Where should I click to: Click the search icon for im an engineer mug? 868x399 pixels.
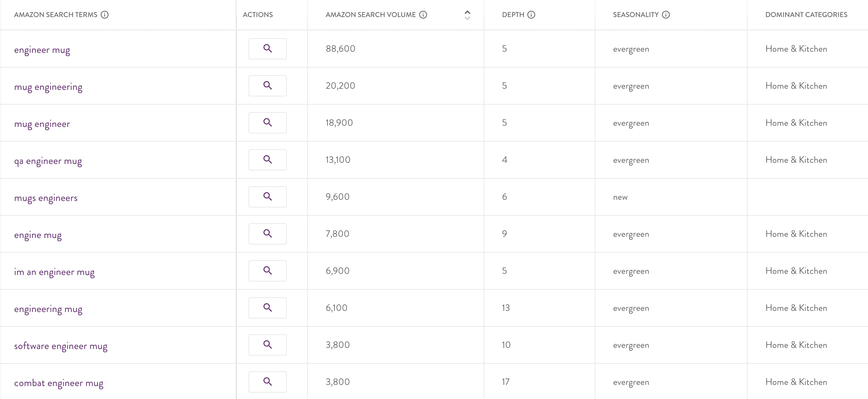[268, 271]
